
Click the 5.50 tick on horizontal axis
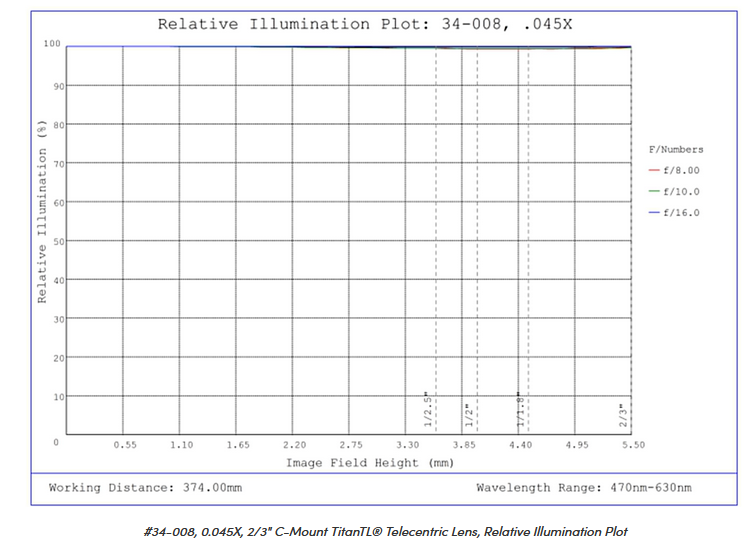pyautogui.click(x=633, y=445)
